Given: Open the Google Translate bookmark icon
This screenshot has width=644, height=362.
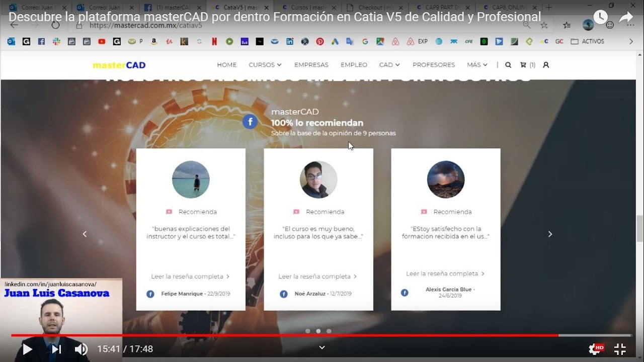Looking at the screenshot, I should pyautogui.click(x=350, y=42).
